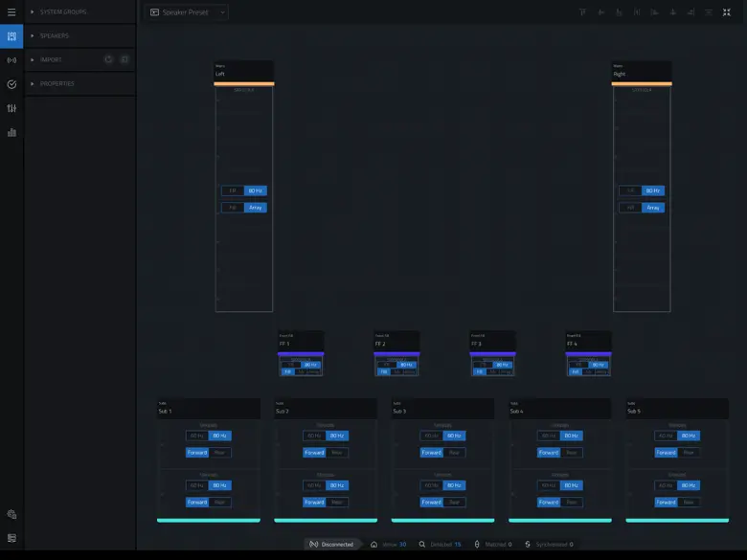Open the bar chart meters sidebar view
The width and height of the screenshot is (747, 560).
[11, 132]
